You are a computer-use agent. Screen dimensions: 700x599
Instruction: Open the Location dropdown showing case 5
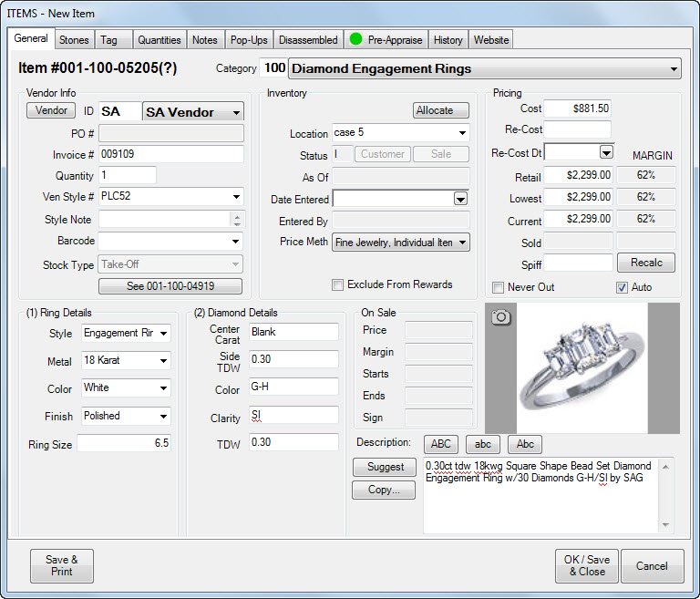coord(462,133)
